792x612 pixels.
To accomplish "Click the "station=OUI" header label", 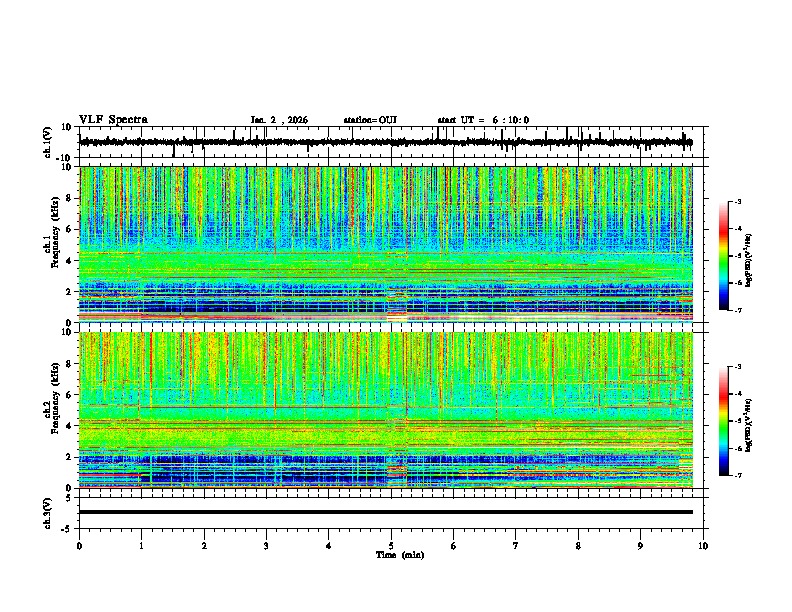I will [x=370, y=120].
